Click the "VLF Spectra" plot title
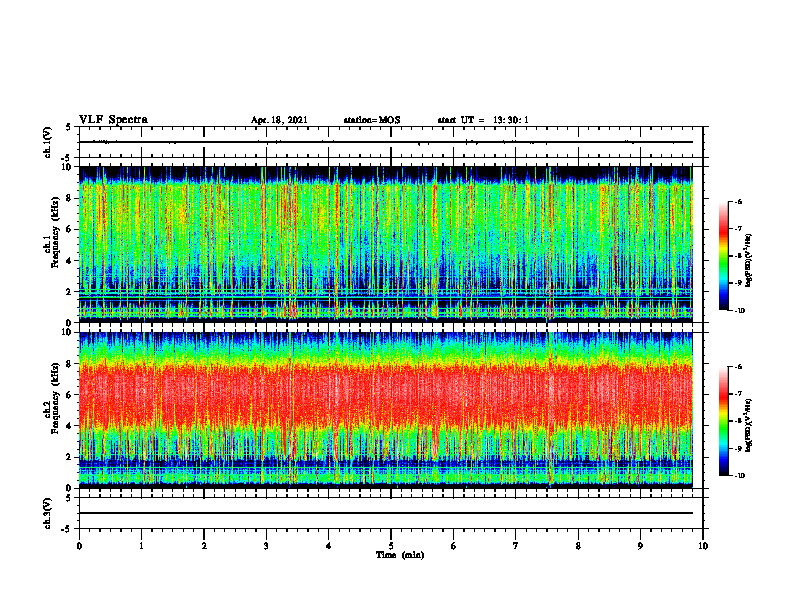 [x=113, y=120]
